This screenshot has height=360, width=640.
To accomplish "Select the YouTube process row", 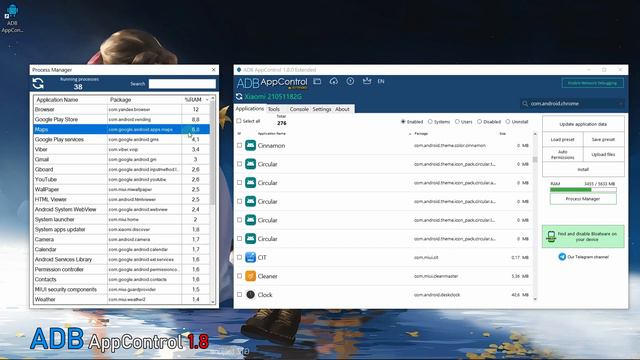I will pos(122,179).
